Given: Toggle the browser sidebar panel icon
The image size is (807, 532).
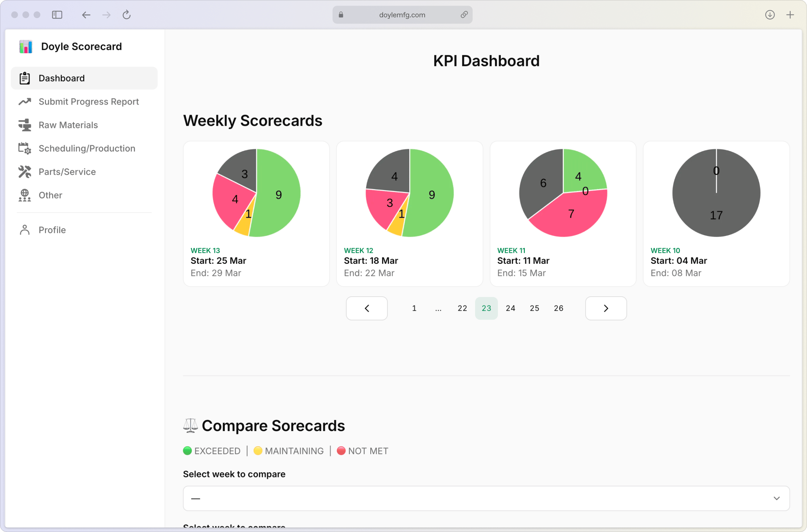Looking at the screenshot, I should [57, 15].
